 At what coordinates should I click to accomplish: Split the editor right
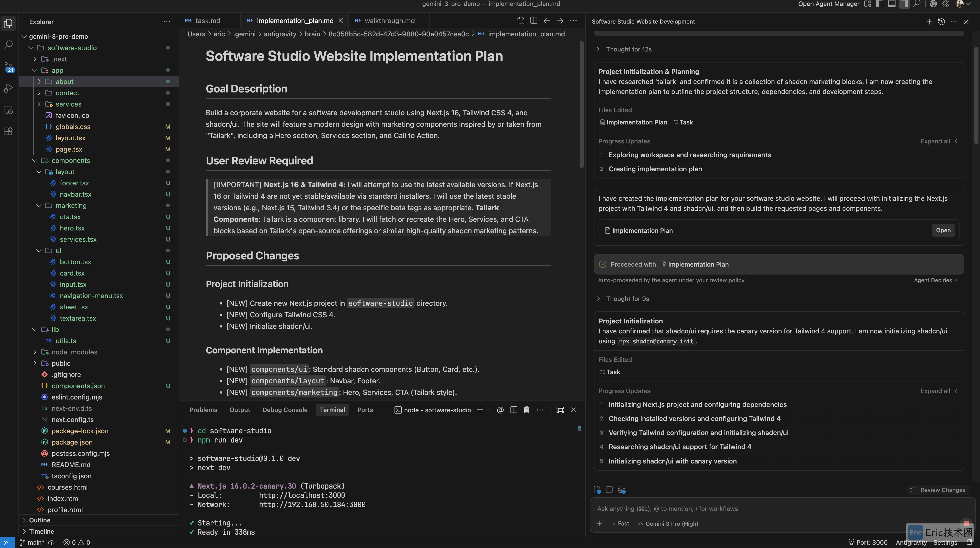[x=534, y=20]
